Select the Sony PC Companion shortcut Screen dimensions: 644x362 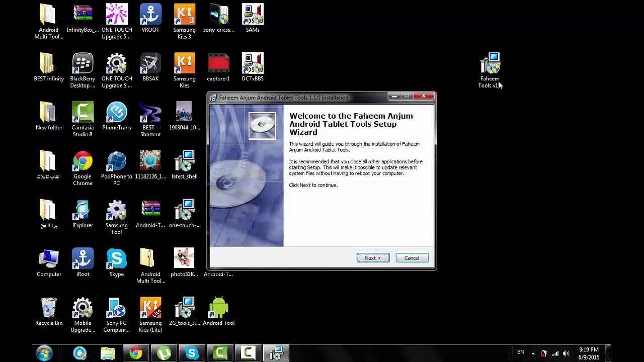[117, 314]
